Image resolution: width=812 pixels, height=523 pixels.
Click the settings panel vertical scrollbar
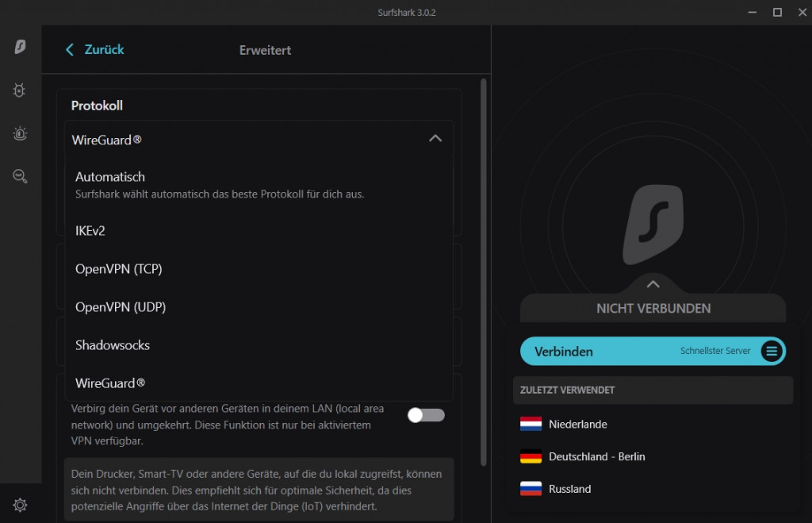coord(484,272)
